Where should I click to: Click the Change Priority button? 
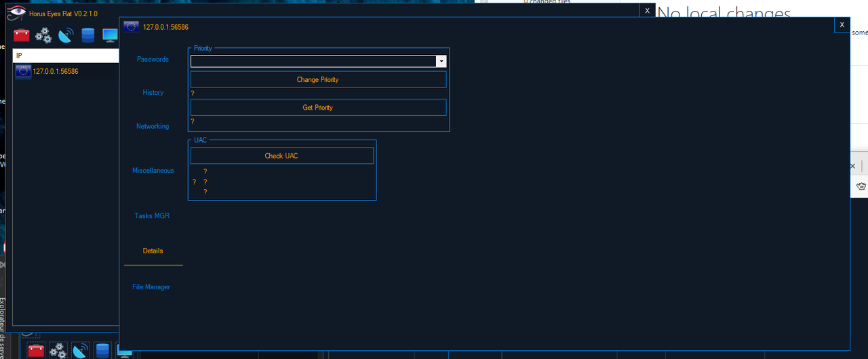pos(318,79)
